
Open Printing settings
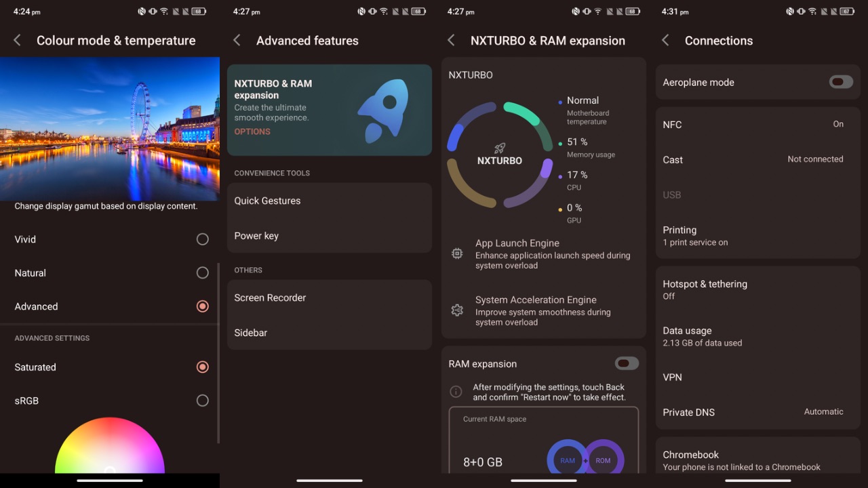[x=758, y=235]
